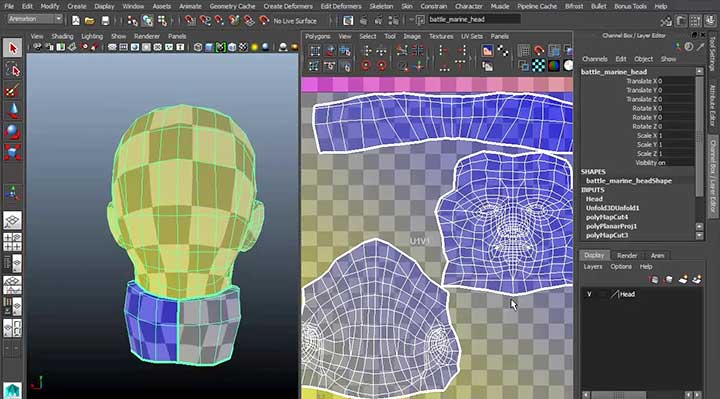Open UV editor Polygons menu
Screen dimensions: 720x399
tap(318, 36)
